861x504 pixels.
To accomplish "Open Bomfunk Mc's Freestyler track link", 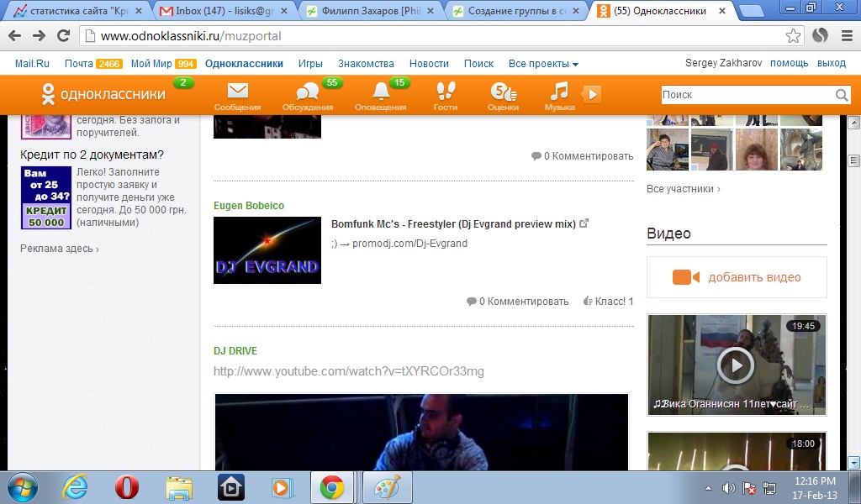I will (453, 223).
